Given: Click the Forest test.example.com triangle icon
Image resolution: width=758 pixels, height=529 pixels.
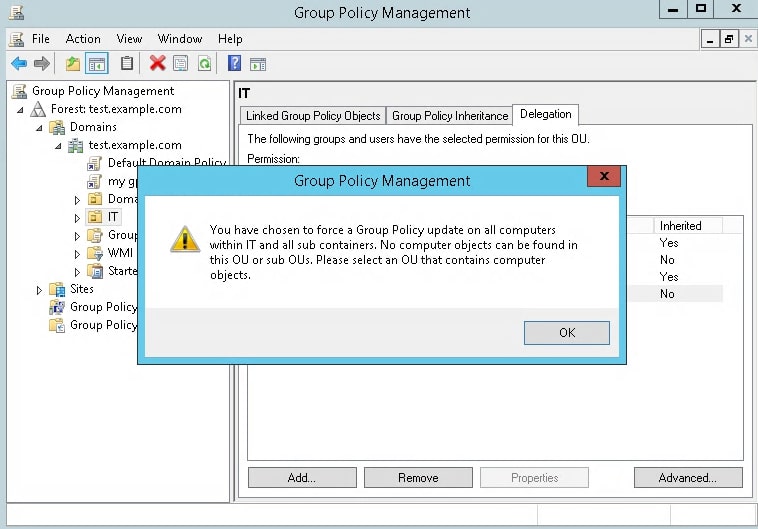Looking at the screenshot, I should 38,109.
